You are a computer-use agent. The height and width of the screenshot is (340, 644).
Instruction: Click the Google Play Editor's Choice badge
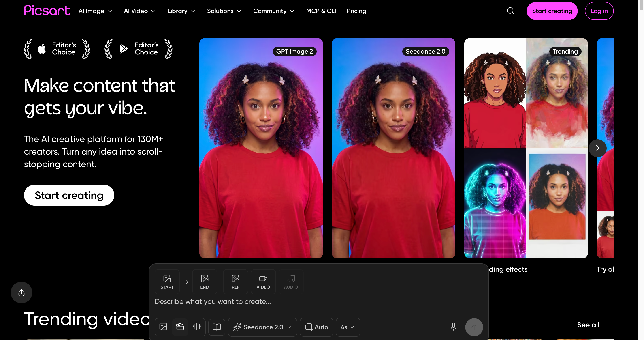pos(139,49)
